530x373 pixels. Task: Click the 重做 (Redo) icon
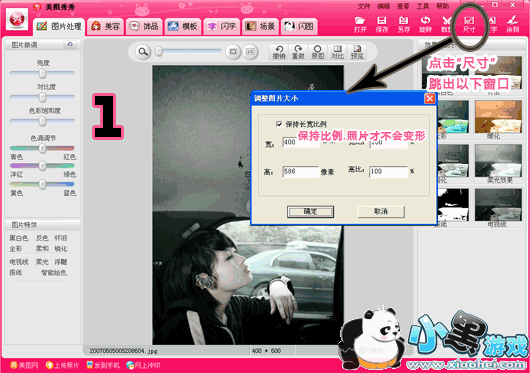point(298,52)
